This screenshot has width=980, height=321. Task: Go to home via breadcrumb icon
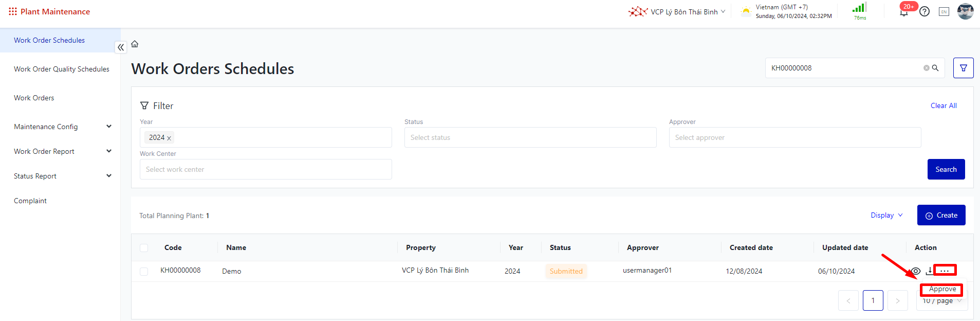pos(135,44)
